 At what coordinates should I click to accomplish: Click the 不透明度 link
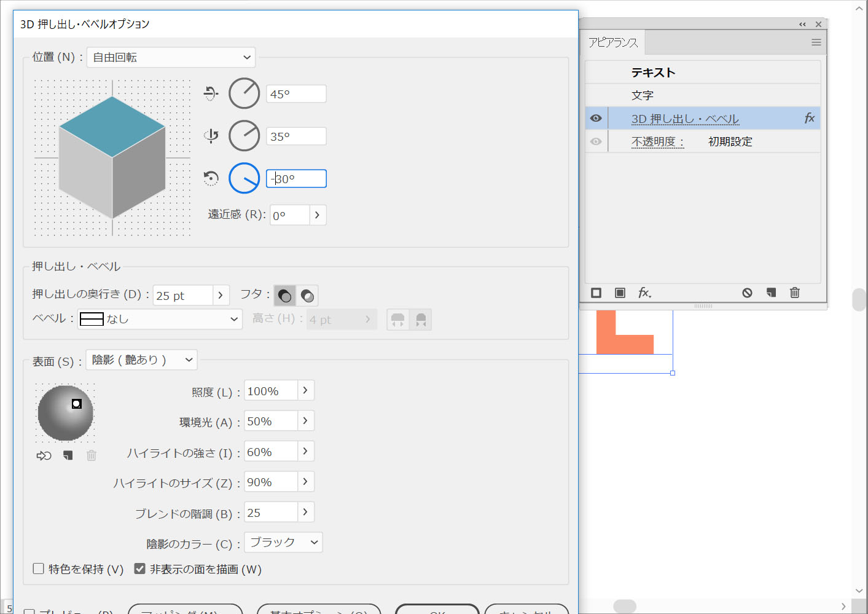[x=657, y=141]
